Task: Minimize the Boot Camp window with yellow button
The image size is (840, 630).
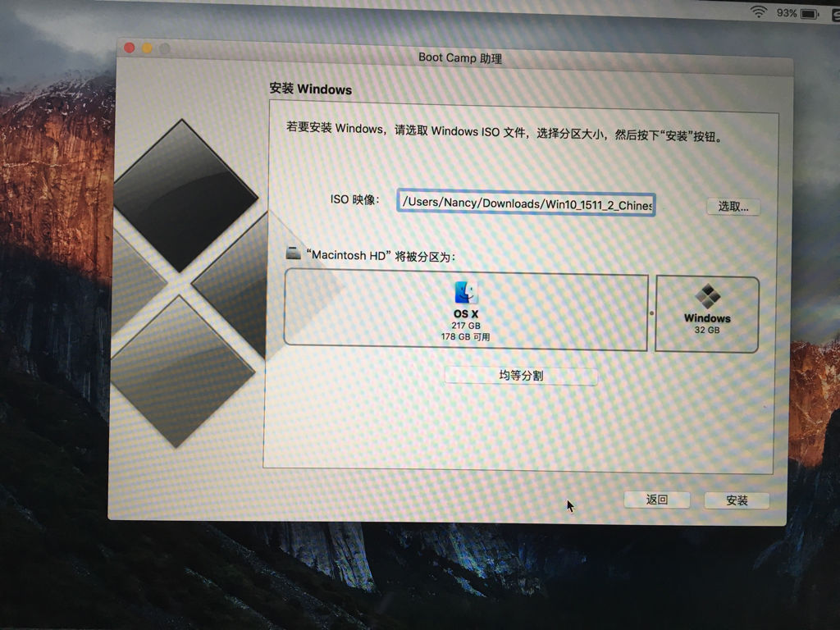Action: tap(147, 48)
